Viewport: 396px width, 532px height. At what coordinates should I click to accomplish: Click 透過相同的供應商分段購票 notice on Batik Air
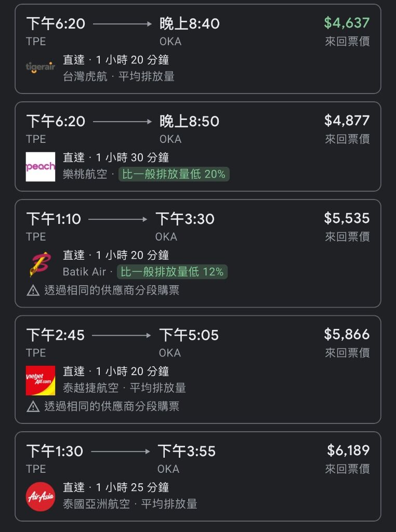tap(111, 290)
